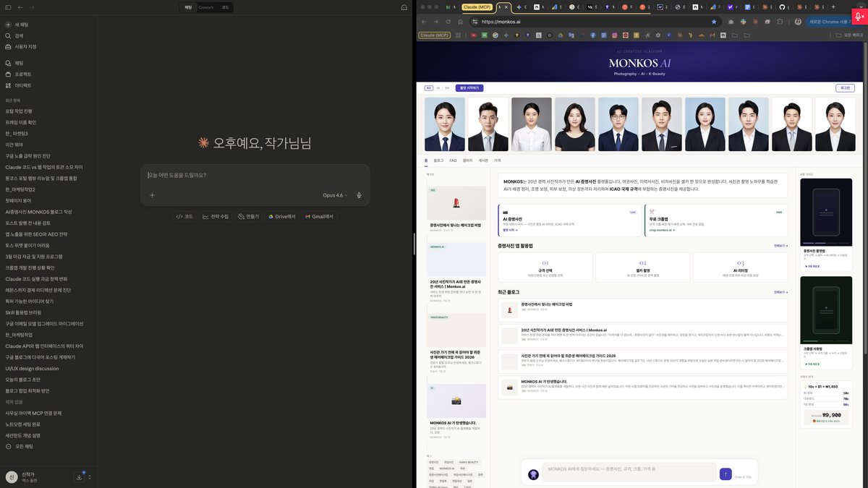Select the KO language option
Screen dimensions: 868x488
click(429, 88)
